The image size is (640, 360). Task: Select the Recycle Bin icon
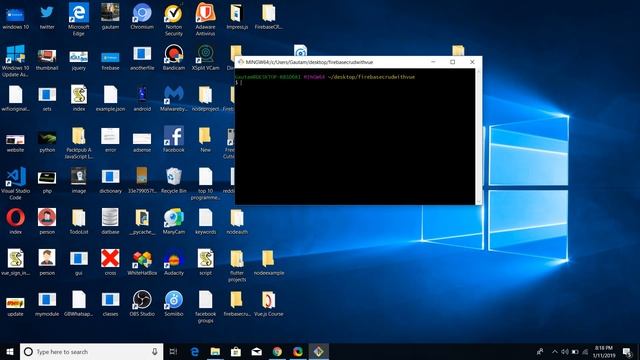[x=173, y=180]
